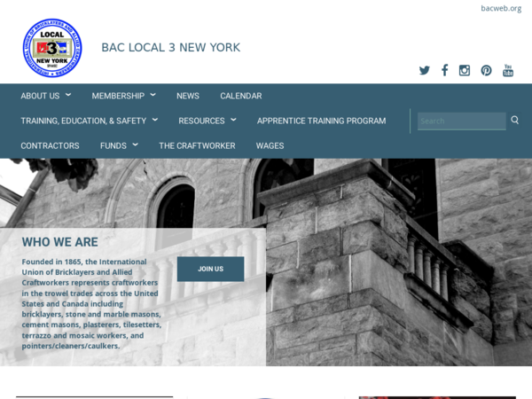Go to the Contractors page
The height and width of the screenshot is (399, 532).
(x=50, y=146)
